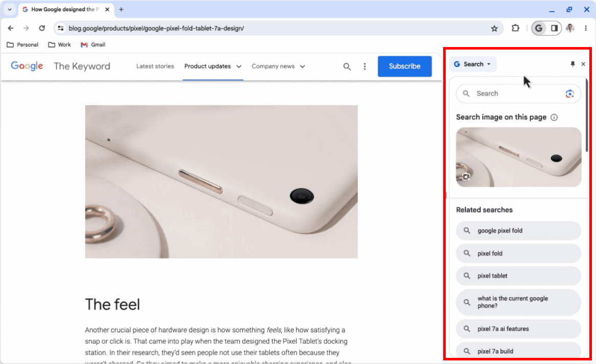Click 'The feel' heading text
This screenshot has height=364, width=596.
click(x=112, y=304)
